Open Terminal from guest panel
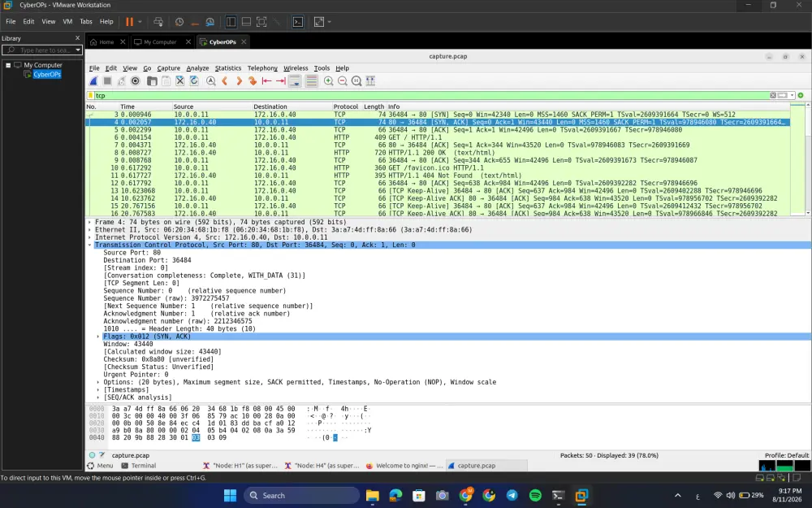The height and width of the screenshot is (508, 812). [x=138, y=466]
